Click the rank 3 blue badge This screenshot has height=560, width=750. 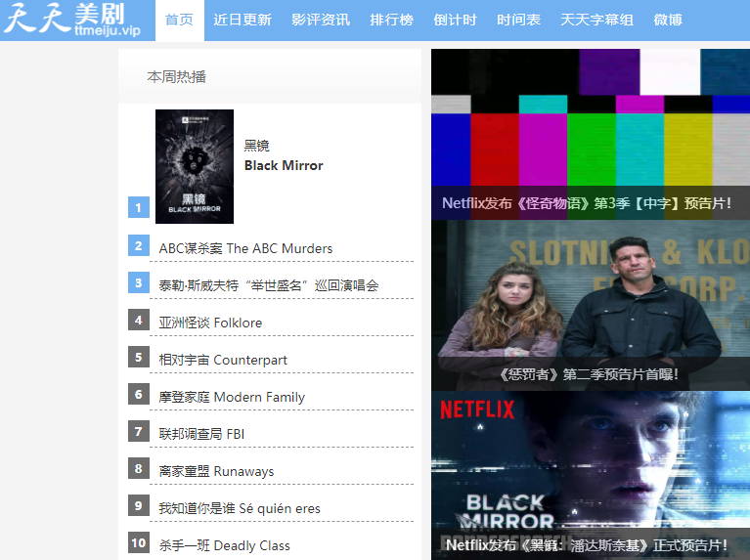coord(139,282)
